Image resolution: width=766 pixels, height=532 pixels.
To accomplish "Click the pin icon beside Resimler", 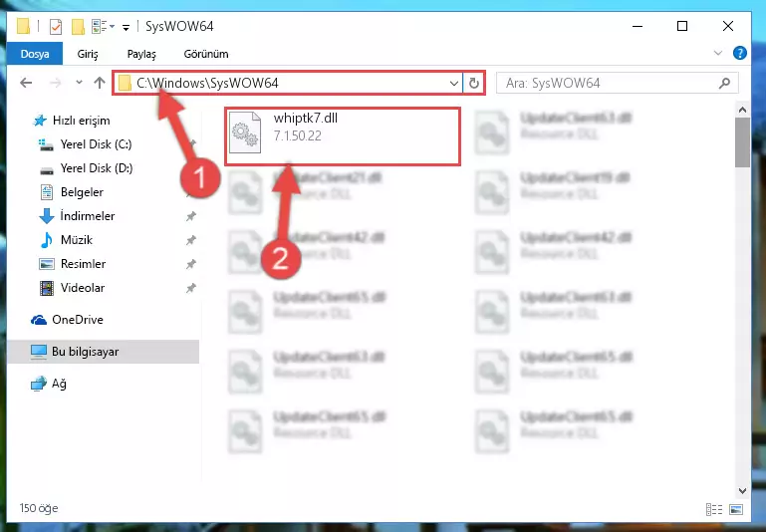I will pos(191,264).
